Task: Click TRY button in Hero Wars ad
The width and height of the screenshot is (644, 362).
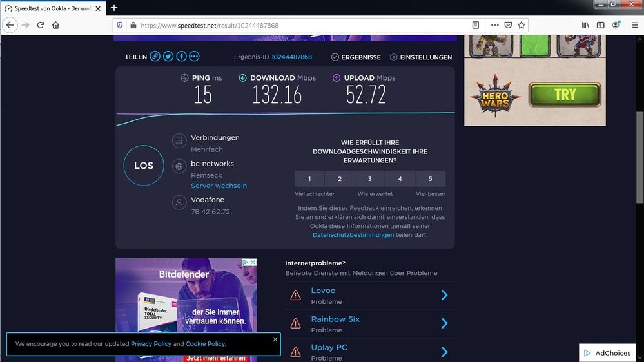Action: (x=565, y=95)
